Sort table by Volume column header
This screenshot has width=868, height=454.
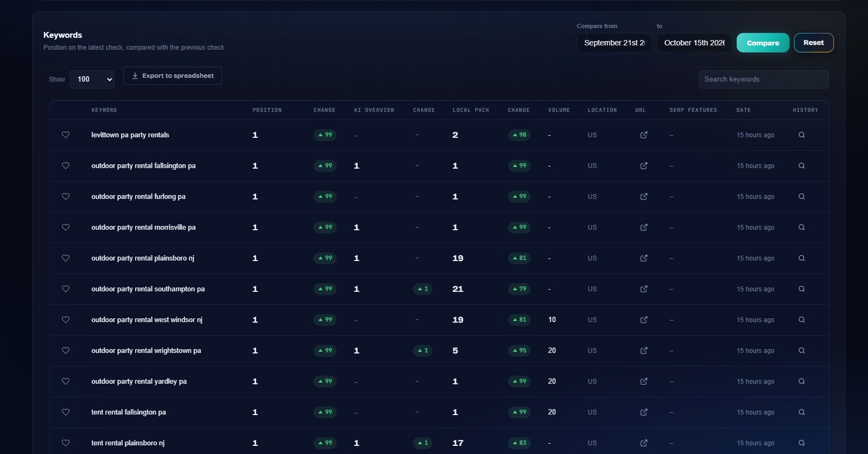(559, 110)
